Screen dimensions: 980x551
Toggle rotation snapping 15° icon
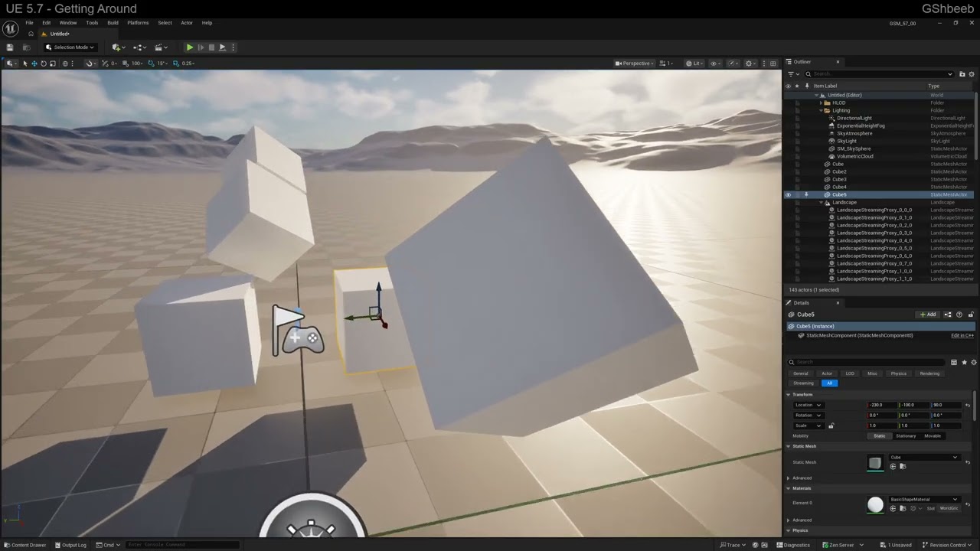click(152, 64)
